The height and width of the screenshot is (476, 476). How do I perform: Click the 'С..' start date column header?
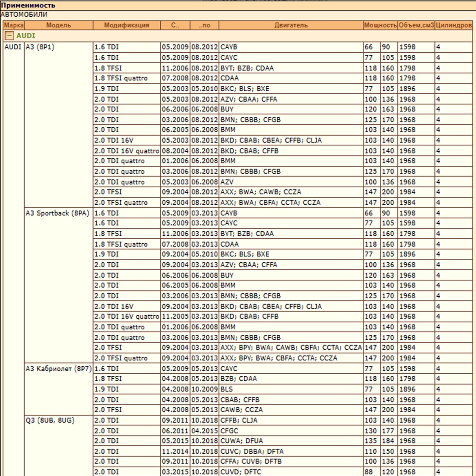click(175, 25)
